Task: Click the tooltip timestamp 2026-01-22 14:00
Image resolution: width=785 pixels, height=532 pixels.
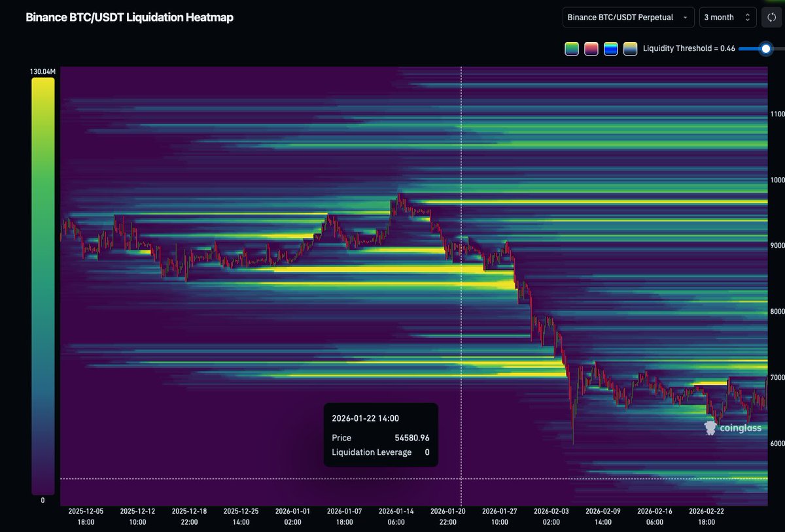Action: tap(366, 419)
